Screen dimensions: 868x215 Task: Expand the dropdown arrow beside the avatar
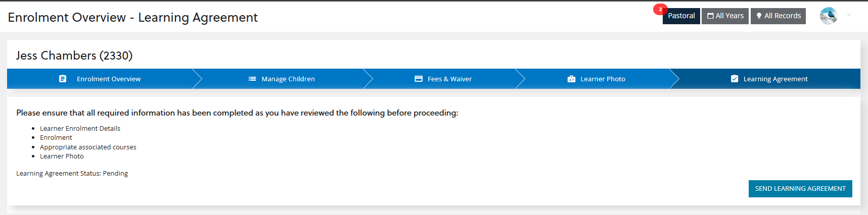point(849,16)
